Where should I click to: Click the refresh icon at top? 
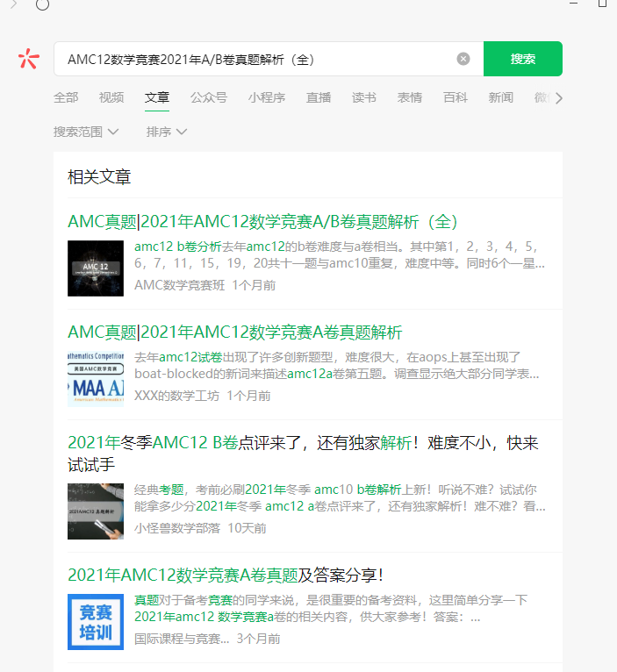click(42, 4)
